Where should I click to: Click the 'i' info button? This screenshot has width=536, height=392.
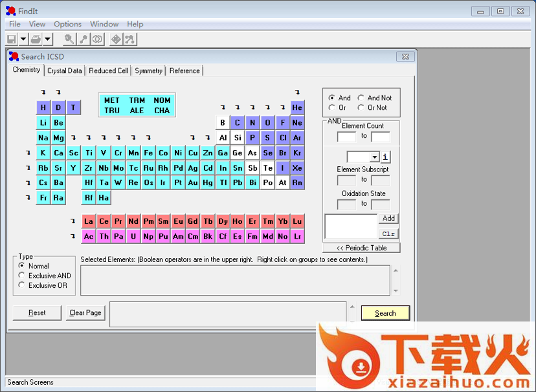click(385, 157)
